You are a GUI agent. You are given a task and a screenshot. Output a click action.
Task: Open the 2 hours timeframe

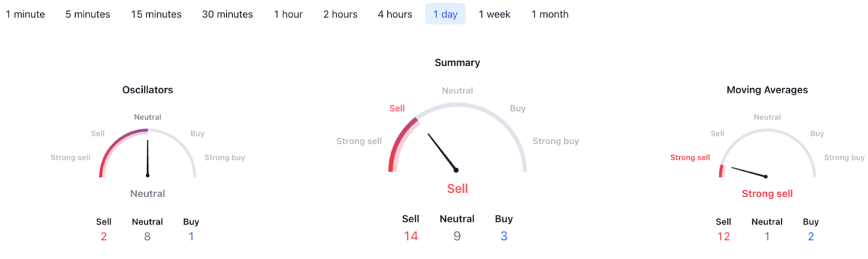point(340,14)
